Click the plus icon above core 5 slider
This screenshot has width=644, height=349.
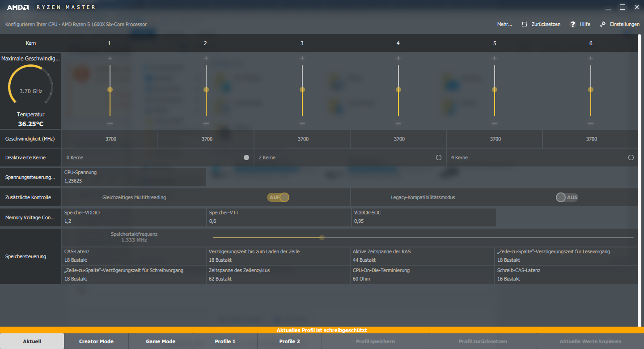495,58
